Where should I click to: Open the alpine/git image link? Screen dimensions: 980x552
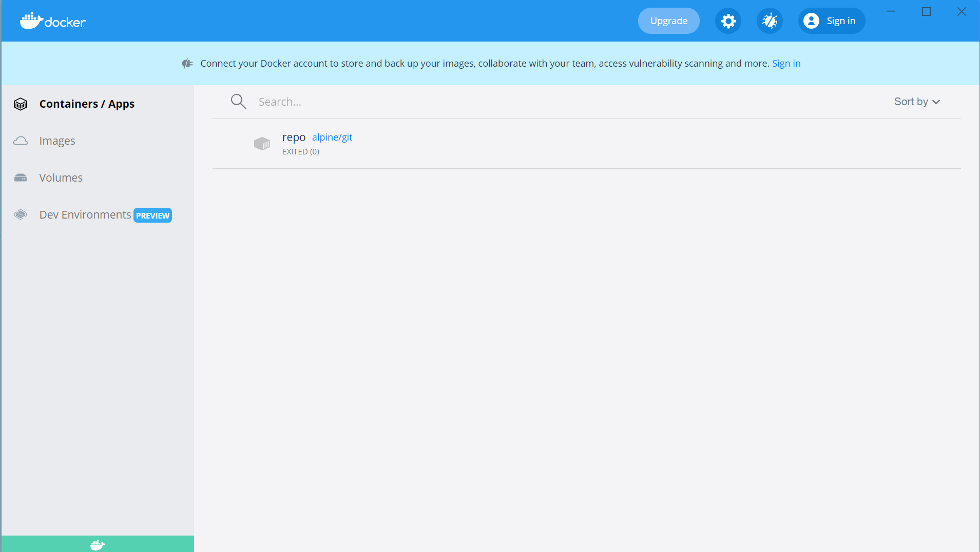tap(332, 137)
